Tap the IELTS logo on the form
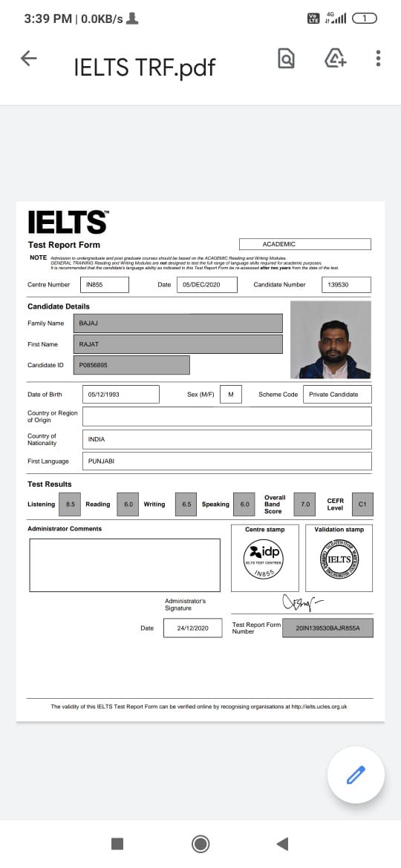This screenshot has height=868, width=401. tap(68, 222)
